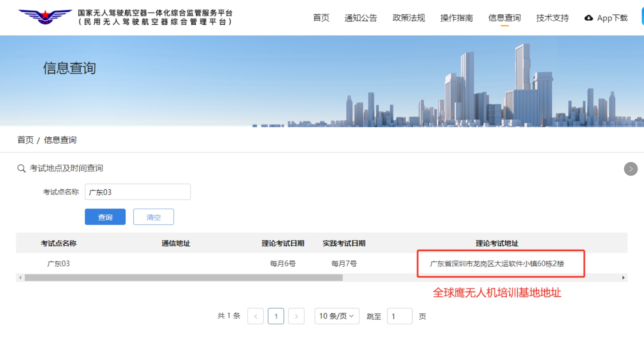644x339 pixels.
Task: Focus the 考试点名称 input field
Action: pyautogui.click(x=138, y=192)
